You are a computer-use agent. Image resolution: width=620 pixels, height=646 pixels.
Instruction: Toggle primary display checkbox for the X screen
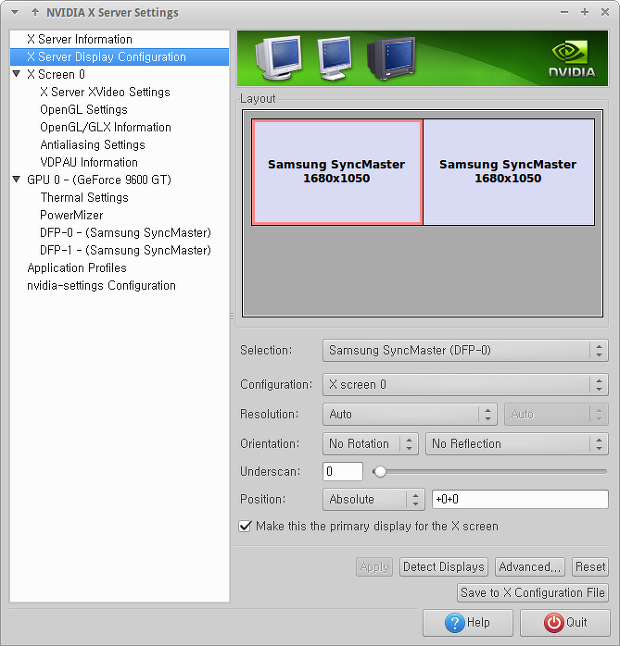tap(245, 526)
